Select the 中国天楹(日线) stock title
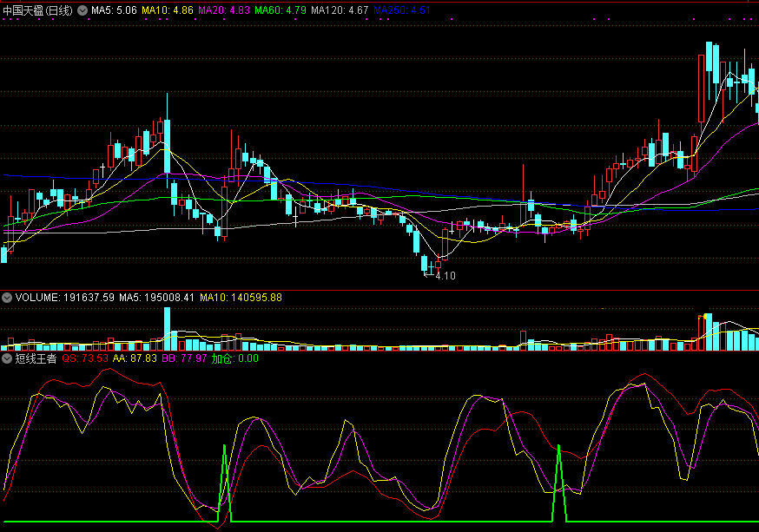This screenshot has width=759, height=532. [x=37, y=10]
